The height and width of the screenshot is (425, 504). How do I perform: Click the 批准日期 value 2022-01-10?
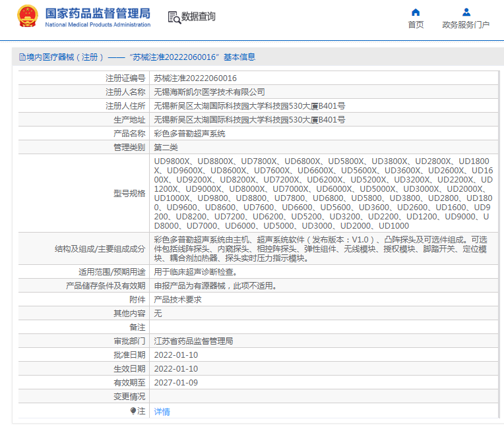[176, 355]
